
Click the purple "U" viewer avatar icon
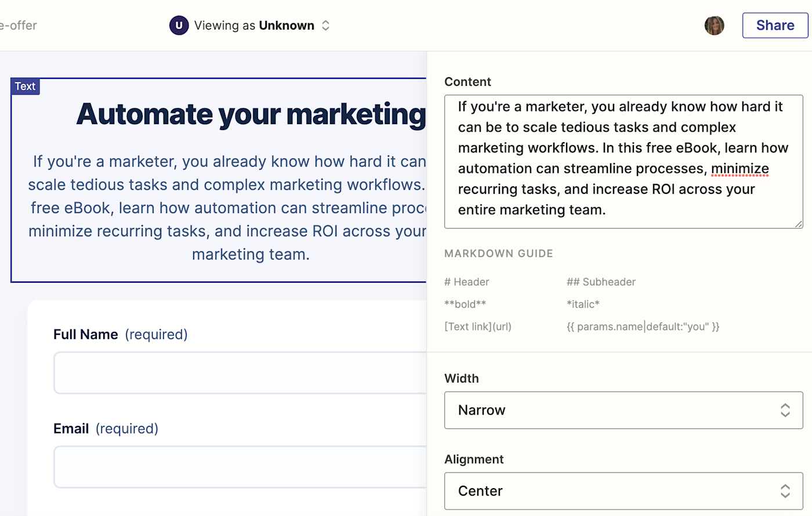(179, 26)
